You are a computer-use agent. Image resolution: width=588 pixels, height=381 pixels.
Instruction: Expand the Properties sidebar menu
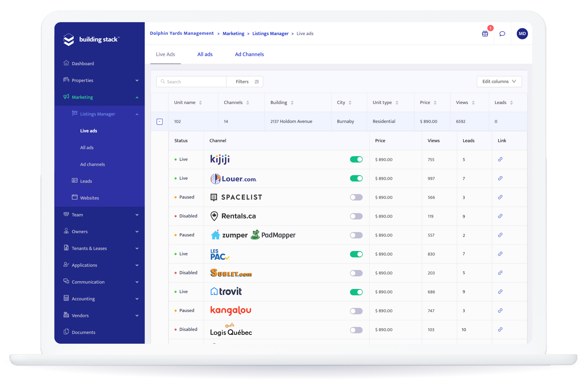(x=137, y=80)
